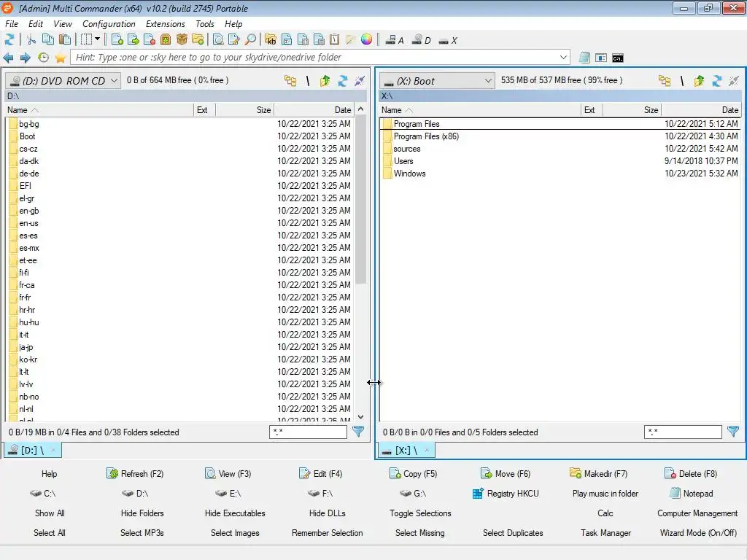Screen dimensions: 747x560
Task: Click the forward arrow navigation icon
Action: click(26, 58)
